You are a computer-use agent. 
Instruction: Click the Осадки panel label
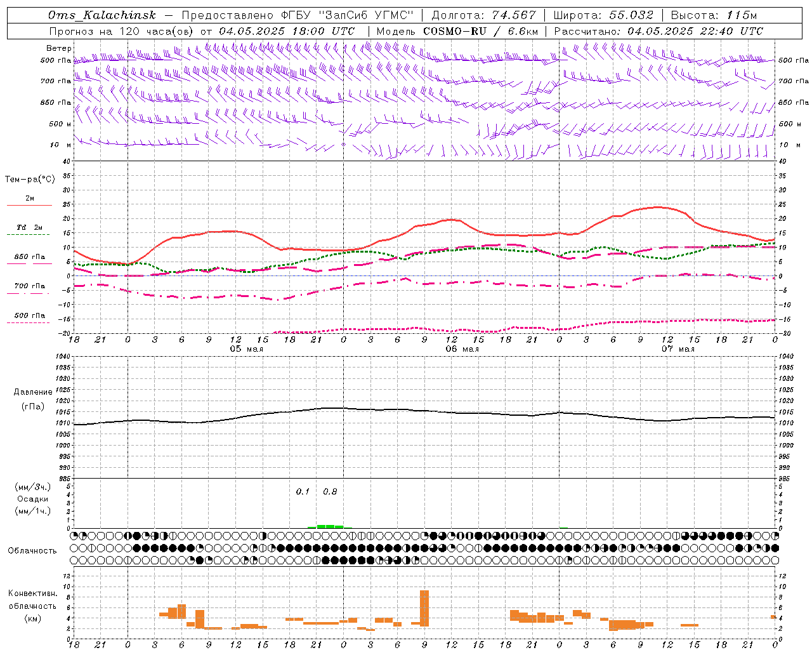pos(33,499)
